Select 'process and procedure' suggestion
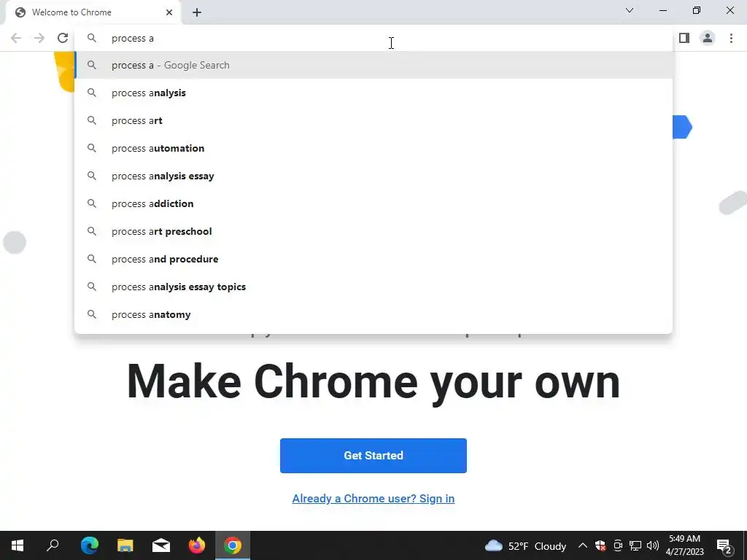 click(373, 259)
